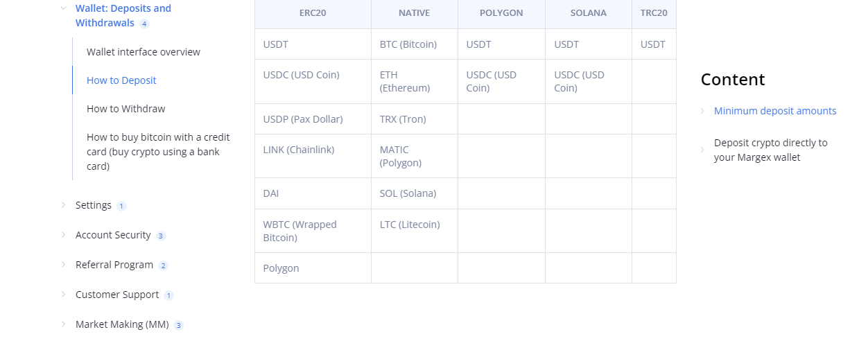Screen dimensions: 868x350
Task: Click the Settings category label
Action: pos(94,205)
